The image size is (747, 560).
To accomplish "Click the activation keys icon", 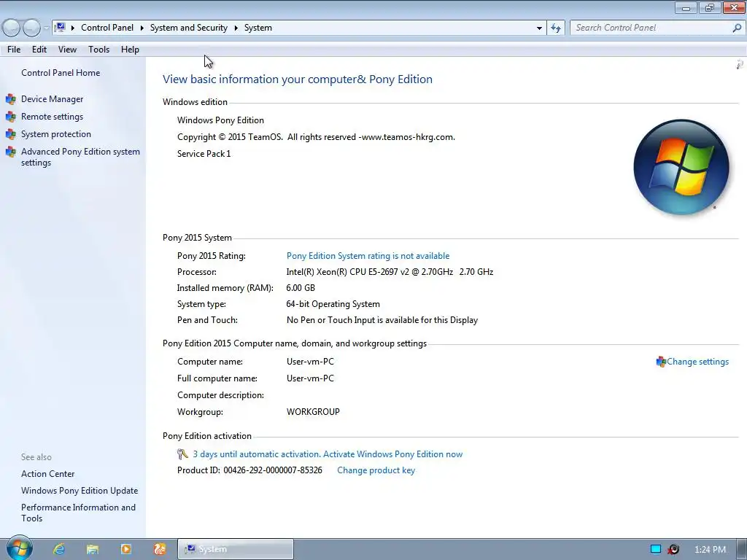I will (x=182, y=454).
